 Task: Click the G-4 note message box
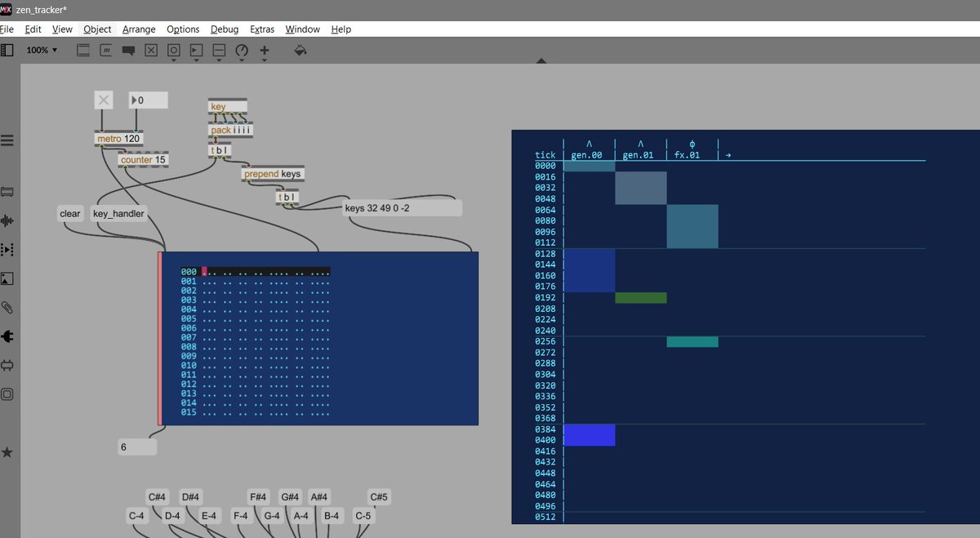271,516
